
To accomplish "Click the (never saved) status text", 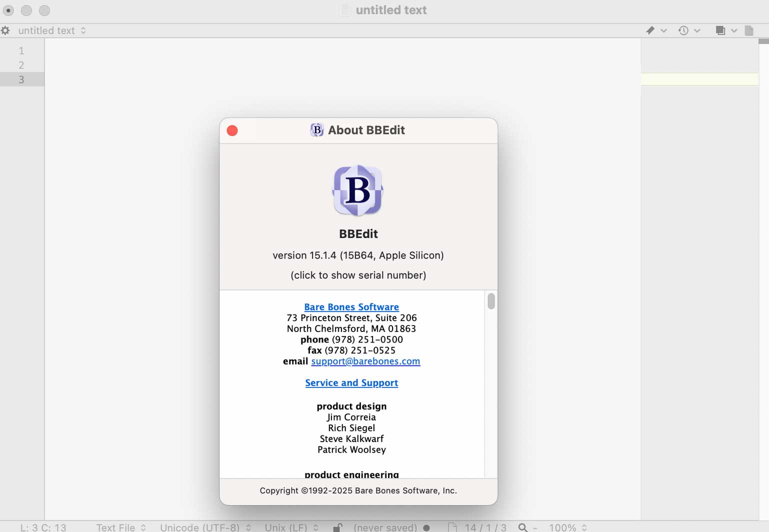I will coord(385,527).
